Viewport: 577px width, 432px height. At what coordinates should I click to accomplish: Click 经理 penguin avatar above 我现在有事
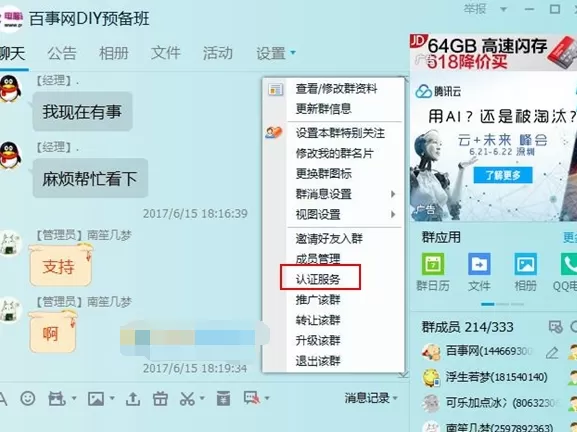pos(10,89)
